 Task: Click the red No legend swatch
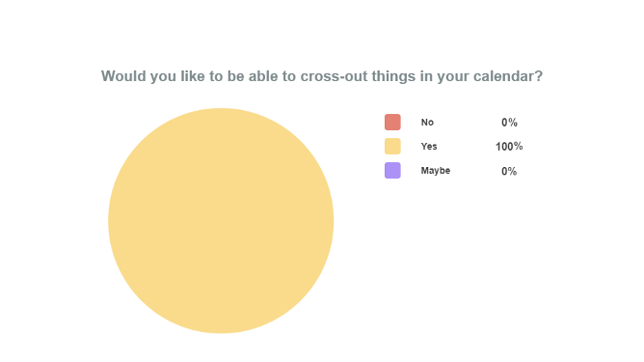[392, 123]
